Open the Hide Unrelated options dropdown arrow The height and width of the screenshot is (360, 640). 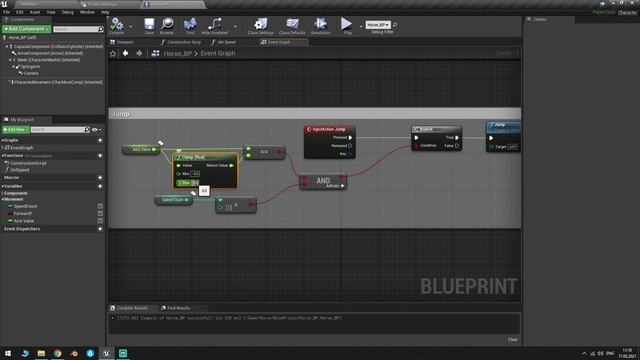click(235, 27)
